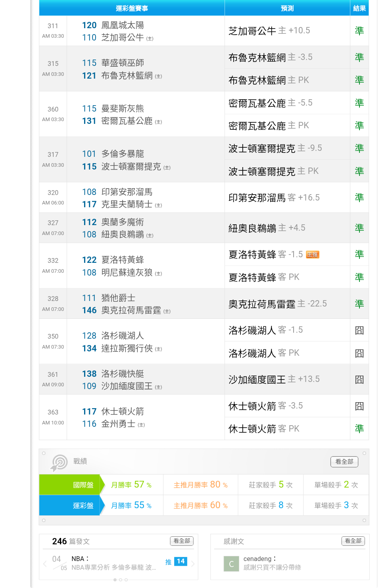Click the 戰績 target icon
This screenshot has height=588, width=390.
coord(59,463)
